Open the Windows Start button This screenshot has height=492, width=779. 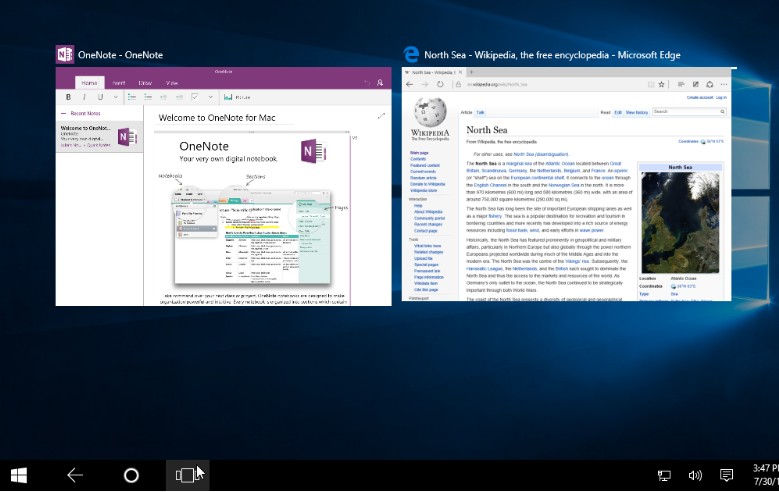pos(18,476)
